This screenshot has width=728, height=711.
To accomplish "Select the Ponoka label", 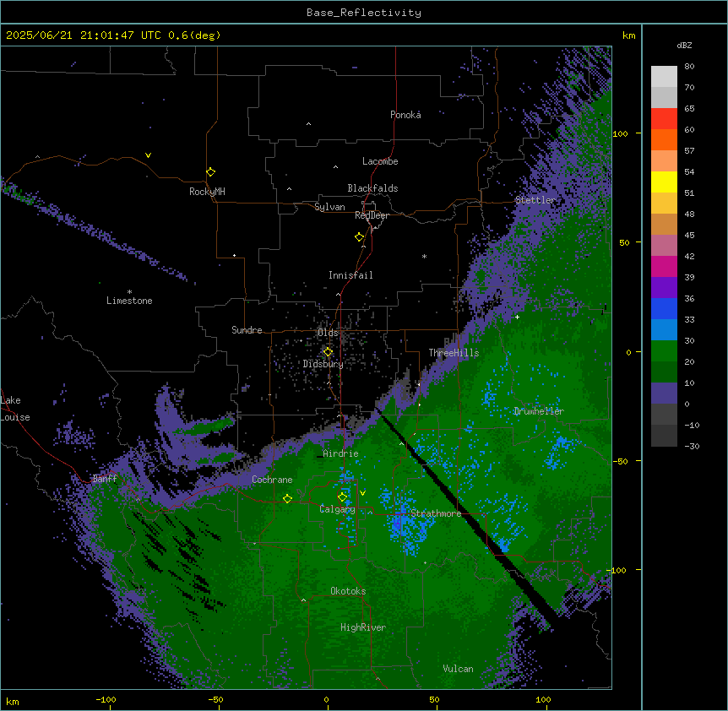I will (x=405, y=115).
